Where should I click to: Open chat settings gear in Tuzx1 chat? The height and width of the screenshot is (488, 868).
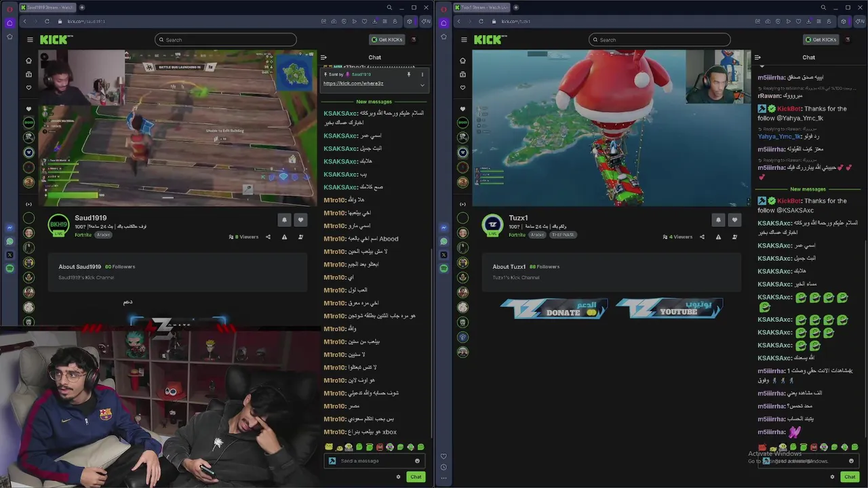[x=832, y=476]
